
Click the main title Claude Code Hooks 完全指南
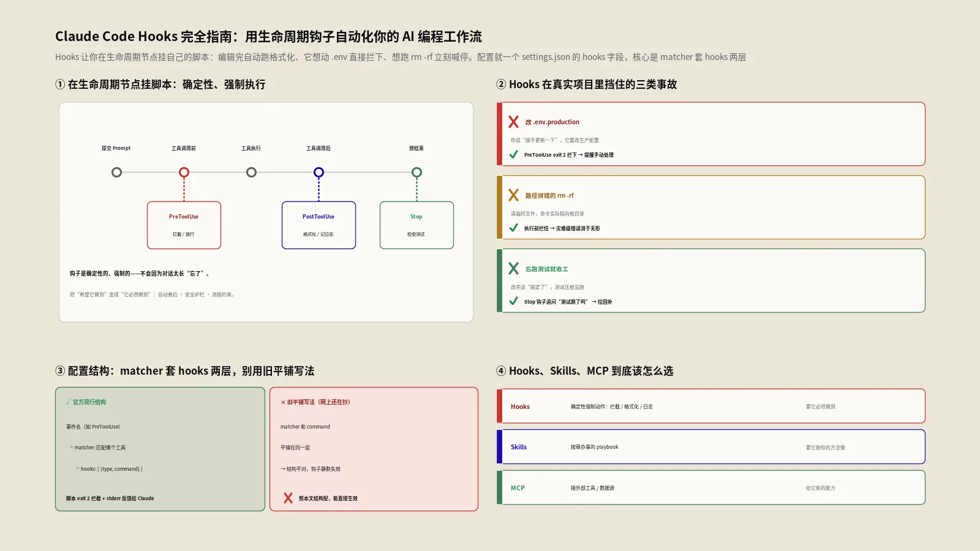(x=268, y=37)
